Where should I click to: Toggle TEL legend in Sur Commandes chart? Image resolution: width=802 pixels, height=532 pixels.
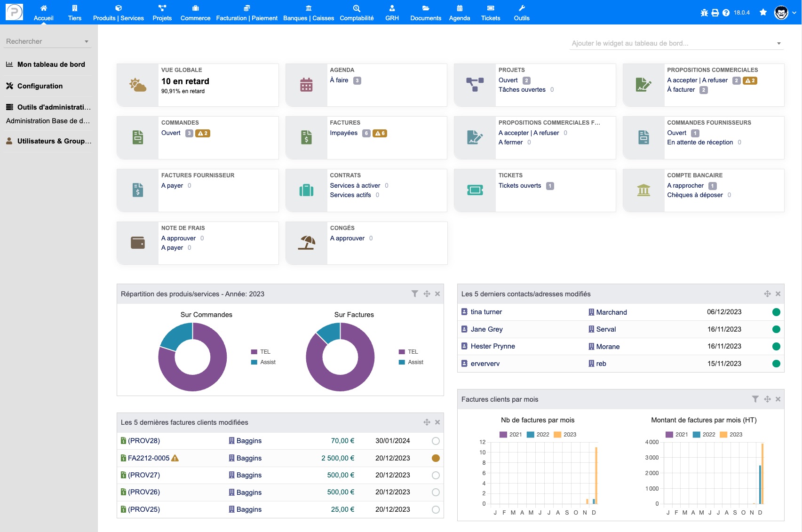click(261, 352)
